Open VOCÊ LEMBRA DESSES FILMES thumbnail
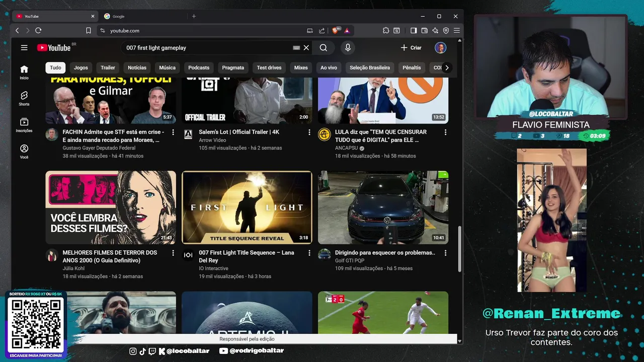 [111, 208]
